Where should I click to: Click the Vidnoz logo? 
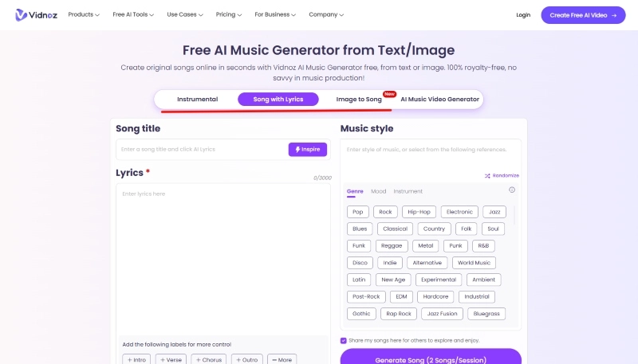click(x=36, y=15)
